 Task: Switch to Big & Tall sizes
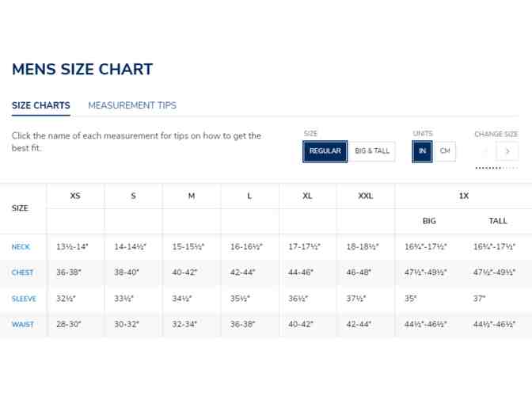[372, 151]
